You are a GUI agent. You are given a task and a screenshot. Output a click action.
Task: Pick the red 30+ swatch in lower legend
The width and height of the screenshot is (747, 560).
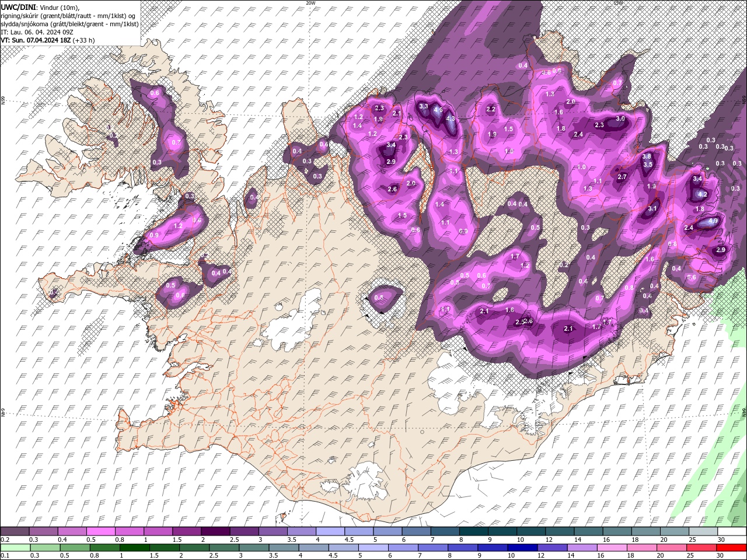pyautogui.click(x=731, y=547)
